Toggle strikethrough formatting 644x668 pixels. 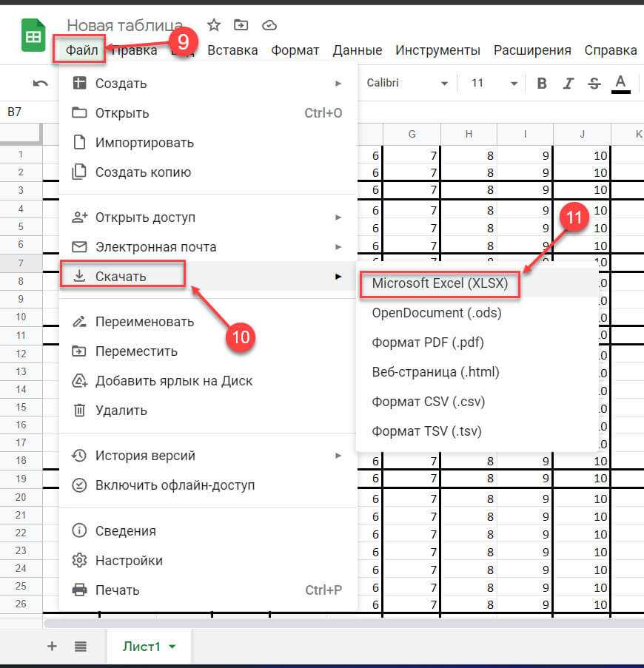point(594,83)
